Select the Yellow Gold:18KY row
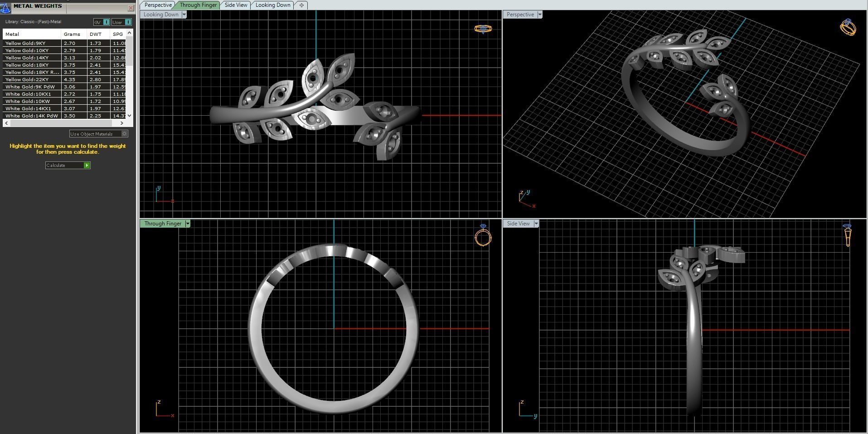The image size is (868, 434). [65, 65]
